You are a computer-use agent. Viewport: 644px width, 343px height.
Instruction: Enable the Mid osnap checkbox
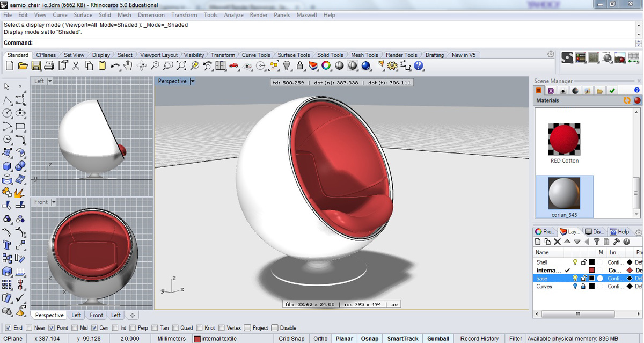pyautogui.click(x=74, y=328)
